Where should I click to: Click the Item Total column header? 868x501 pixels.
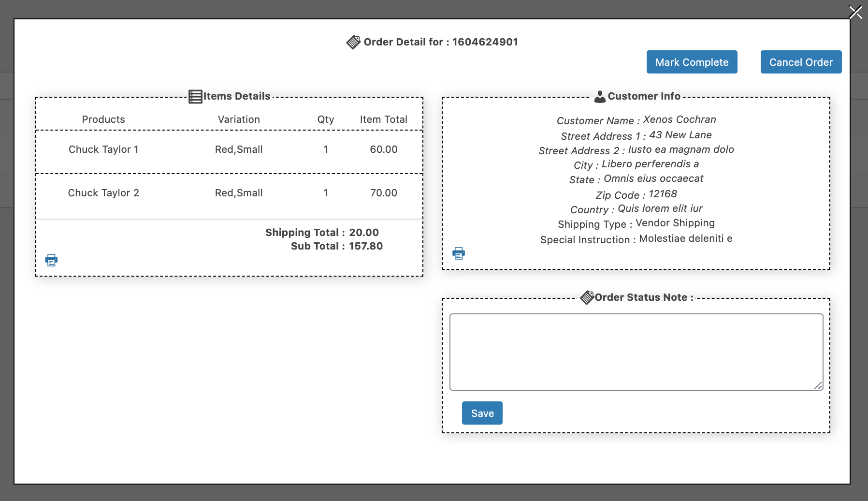coord(384,119)
